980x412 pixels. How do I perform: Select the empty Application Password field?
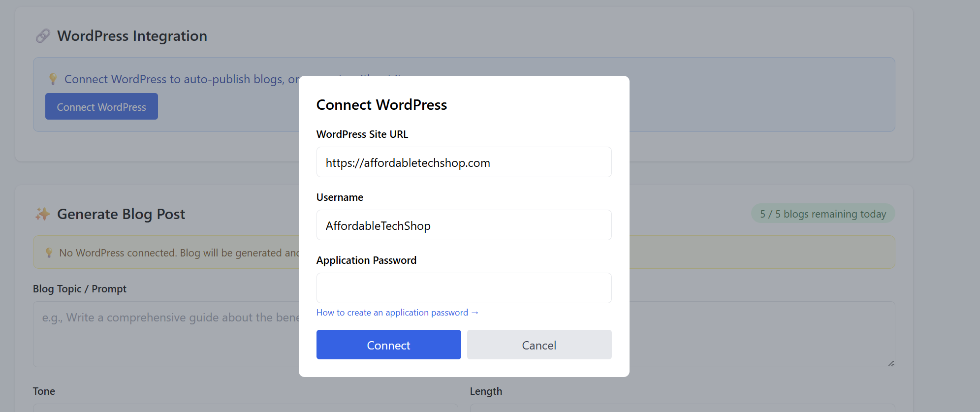pyautogui.click(x=464, y=288)
